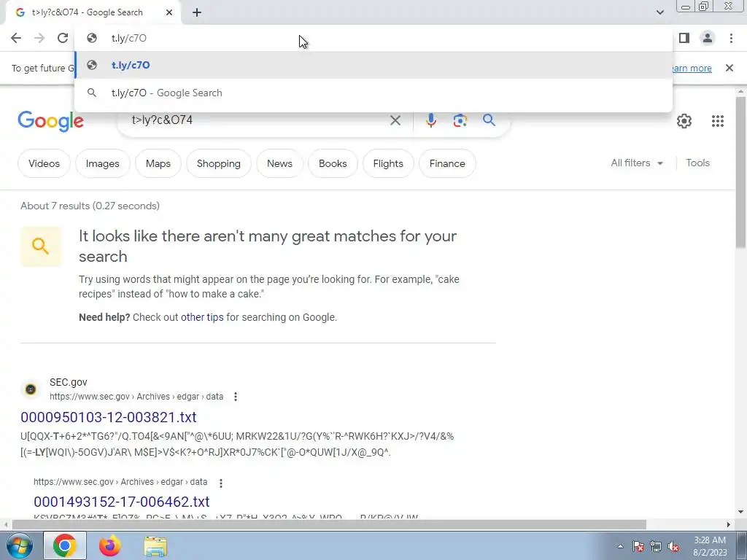Viewport: 747px width, 560px height.
Task: Open the other tips link
Action: [202, 317]
